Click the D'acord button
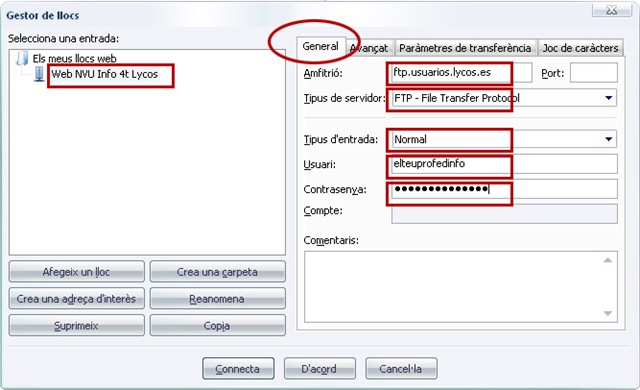 [320, 369]
